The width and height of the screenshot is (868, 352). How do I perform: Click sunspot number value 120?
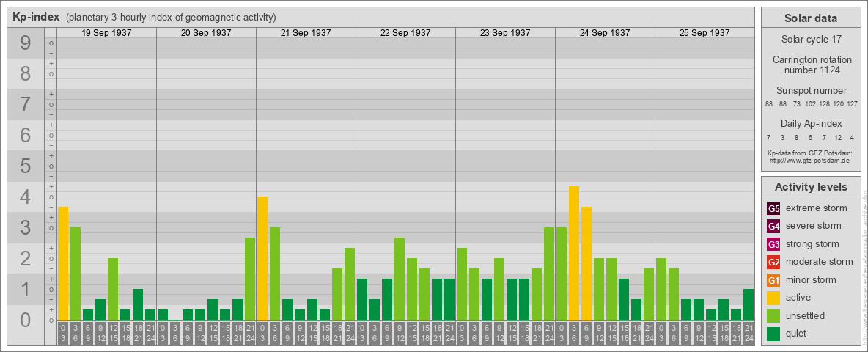[839, 104]
